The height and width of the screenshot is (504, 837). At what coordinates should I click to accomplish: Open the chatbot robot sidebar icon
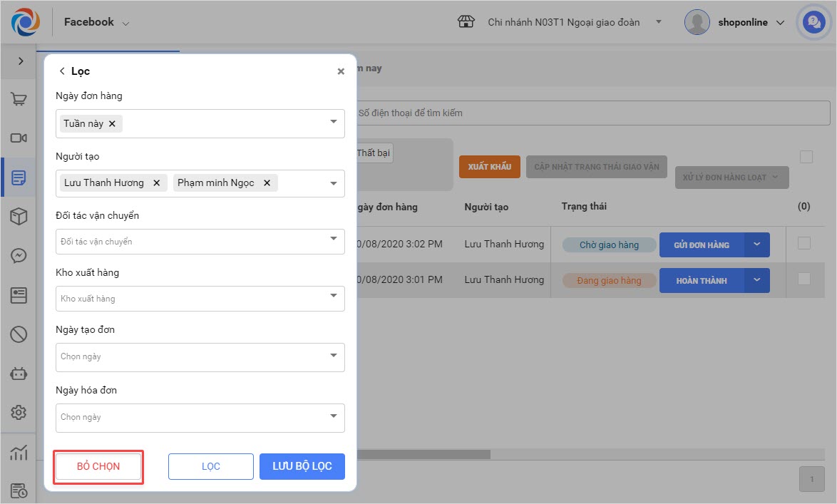(19, 373)
